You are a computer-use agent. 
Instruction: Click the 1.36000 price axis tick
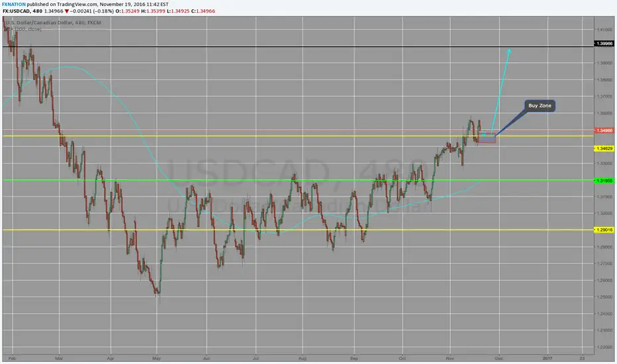click(604, 113)
